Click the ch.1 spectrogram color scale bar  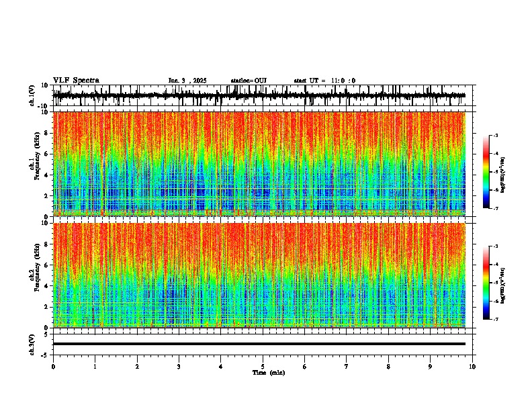coord(486,172)
